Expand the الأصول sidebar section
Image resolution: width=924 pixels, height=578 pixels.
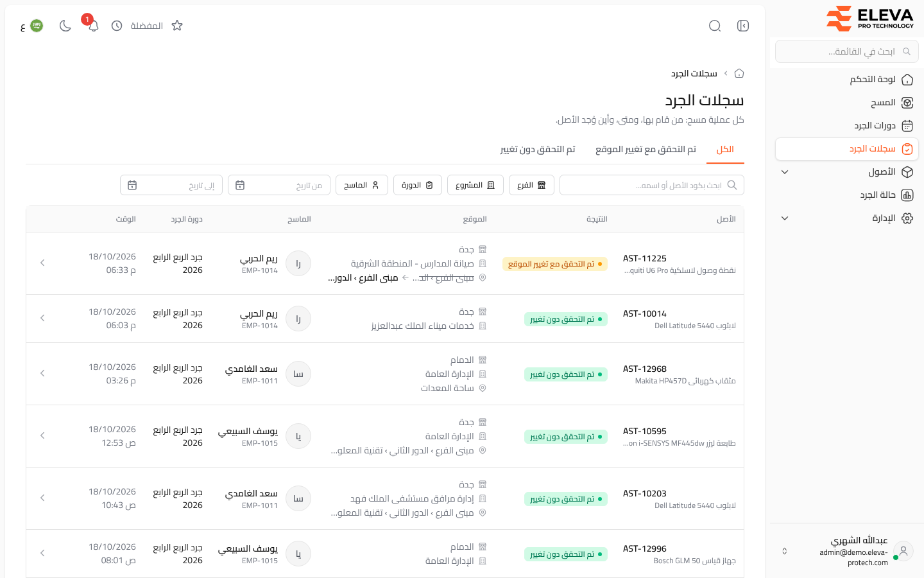[847, 172]
